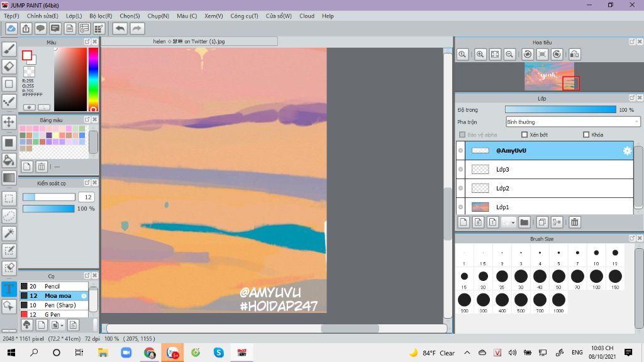Click the Redo arrow in the toolbar

point(137,28)
